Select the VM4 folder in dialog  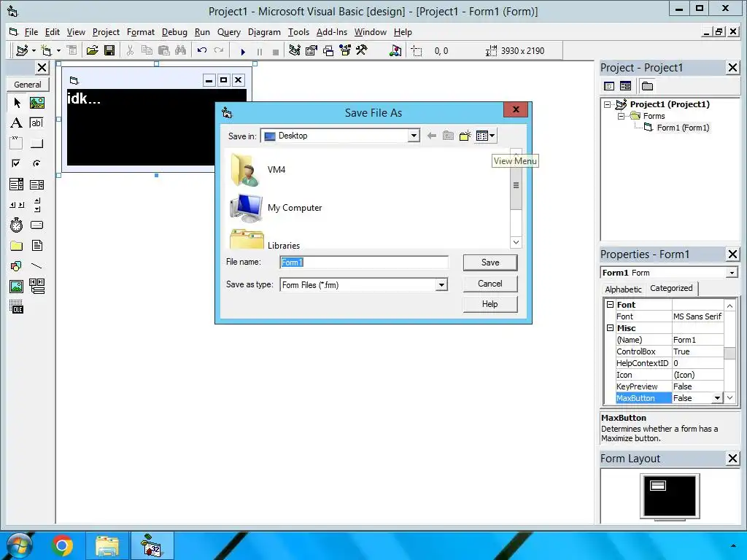click(258, 169)
